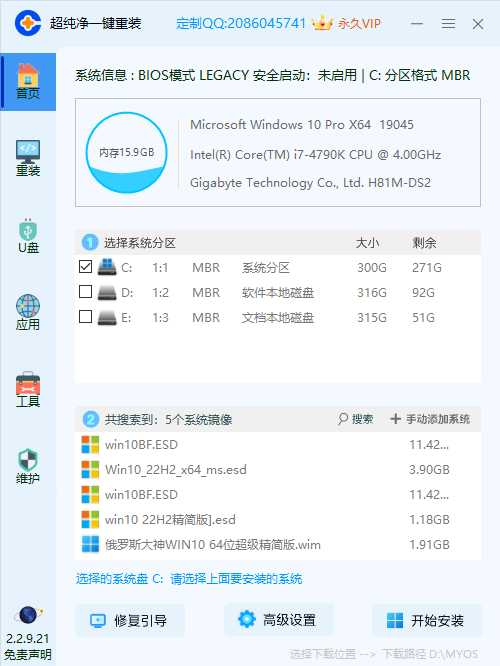500x666 pixels.
Task: Click the planet icon above the version number
Action: [28, 615]
